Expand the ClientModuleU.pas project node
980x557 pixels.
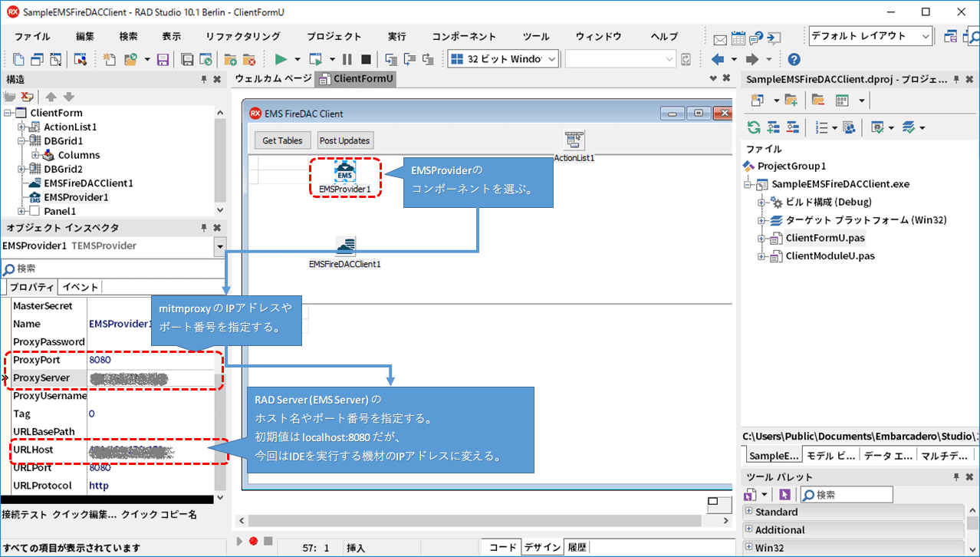pyautogui.click(x=762, y=256)
